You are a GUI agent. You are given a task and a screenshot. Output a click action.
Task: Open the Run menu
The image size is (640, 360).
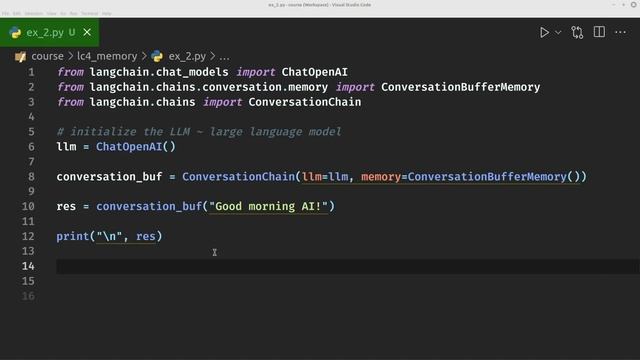73,13
